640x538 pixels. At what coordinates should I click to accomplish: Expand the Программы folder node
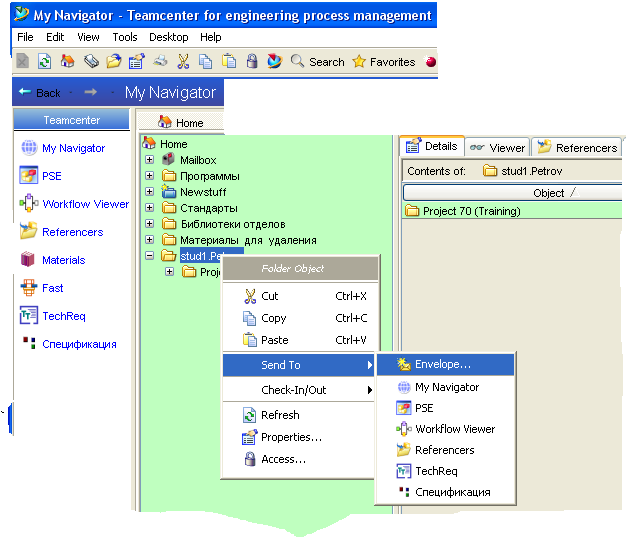pos(149,176)
